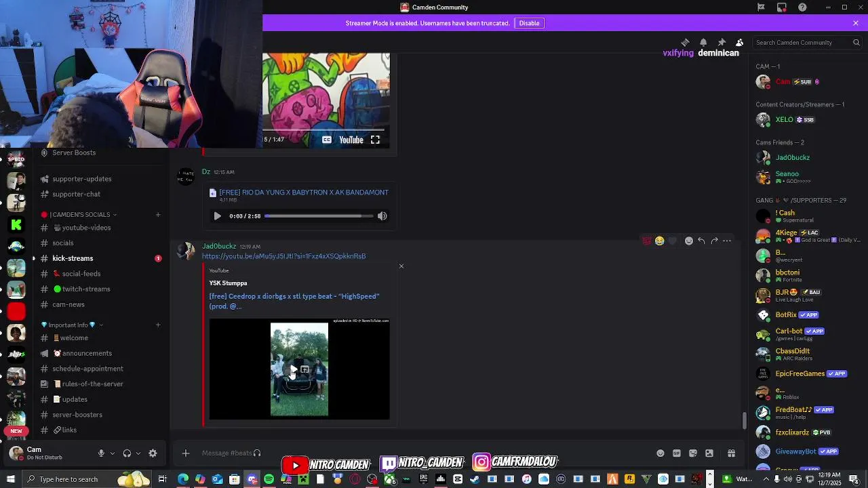This screenshot has width=868, height=488.
Task: Open add reaction smiley on message
Action: point(688,241)
